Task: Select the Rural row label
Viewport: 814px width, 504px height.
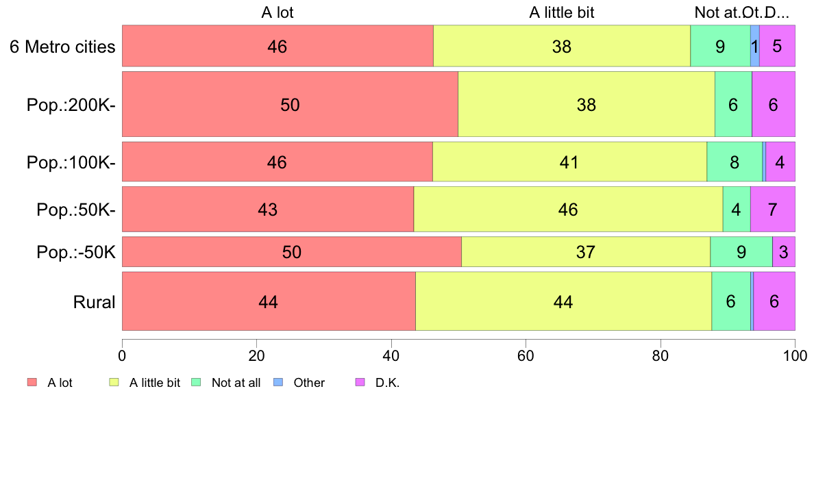Action: point(94,302)
